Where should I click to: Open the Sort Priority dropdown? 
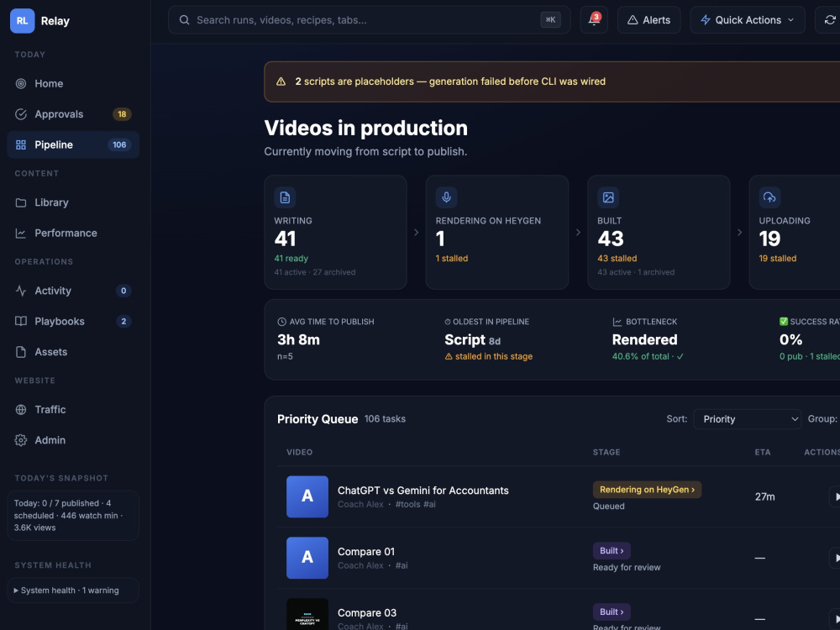(x=748, y=419)
